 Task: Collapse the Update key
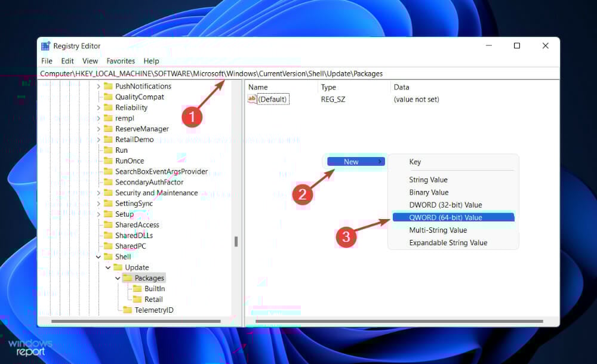click(108, 268)
